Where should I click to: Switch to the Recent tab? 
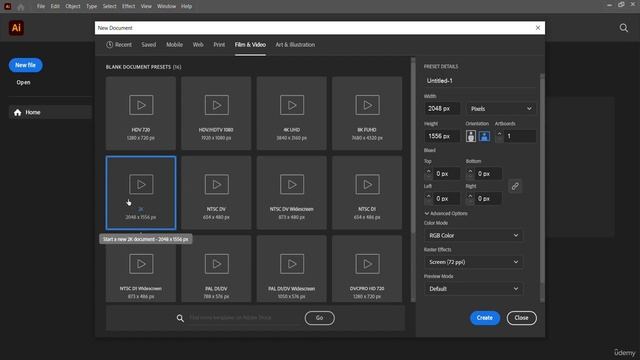click(x=119, y=45)
